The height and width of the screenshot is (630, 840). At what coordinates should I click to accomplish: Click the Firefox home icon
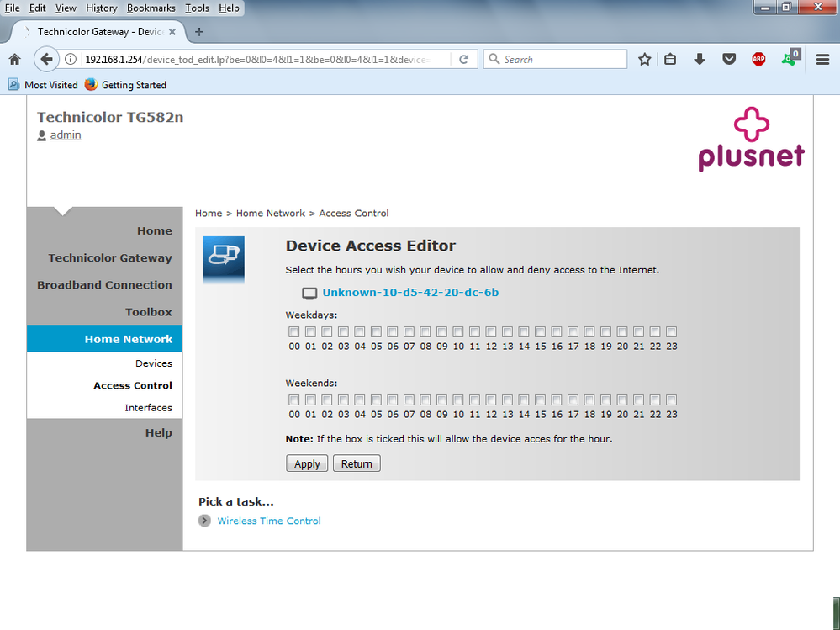tap(14, 60)
